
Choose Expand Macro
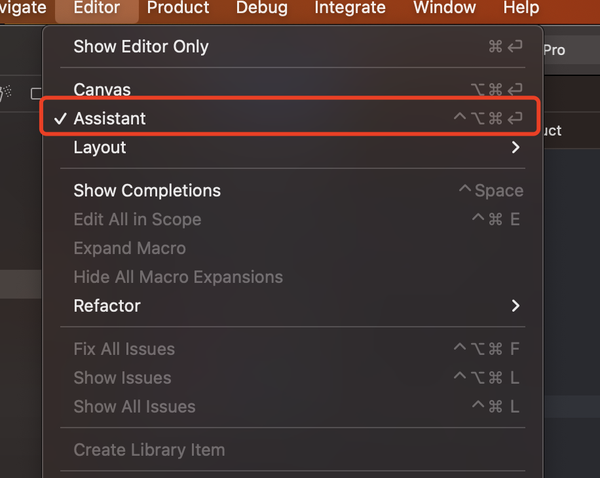(x=129, y=248)
